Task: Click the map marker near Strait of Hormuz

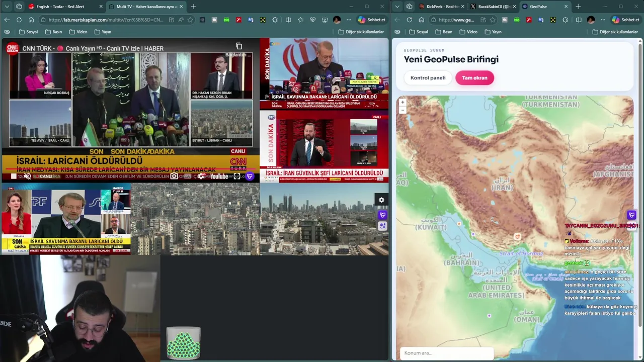Action: click(x=517, y=236)
